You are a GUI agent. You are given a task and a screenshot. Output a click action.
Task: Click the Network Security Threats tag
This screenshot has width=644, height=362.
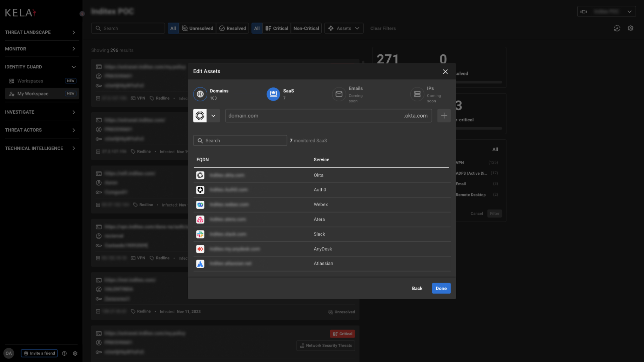point(326,346)
